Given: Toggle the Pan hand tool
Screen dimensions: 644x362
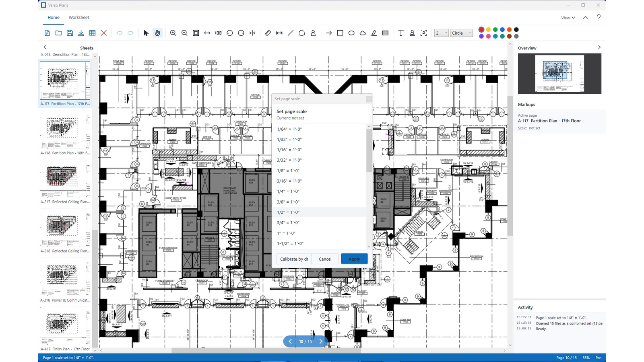Looking at the screenshot, I should pyautogui.click(x=157, y=33).
